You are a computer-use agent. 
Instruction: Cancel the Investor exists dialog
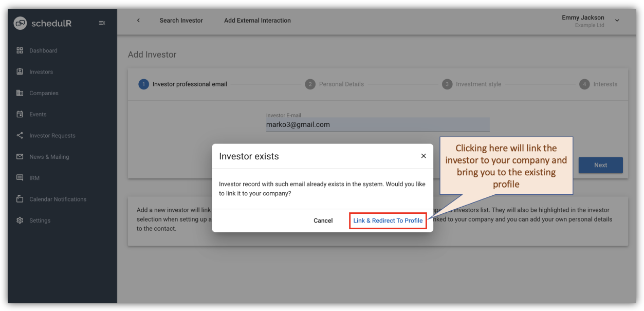pyautogui.click(x=323, y=220)
